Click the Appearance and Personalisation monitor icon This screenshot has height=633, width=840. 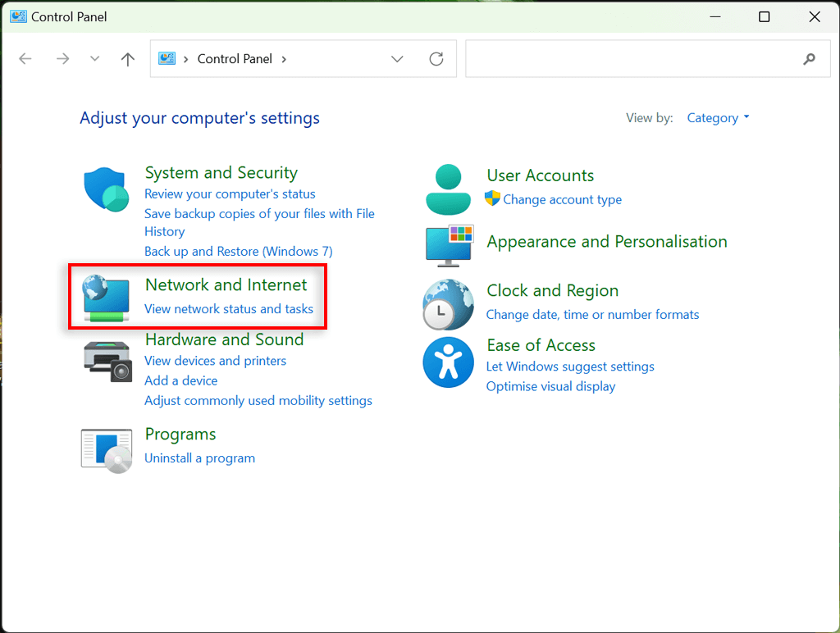(449, 245)
